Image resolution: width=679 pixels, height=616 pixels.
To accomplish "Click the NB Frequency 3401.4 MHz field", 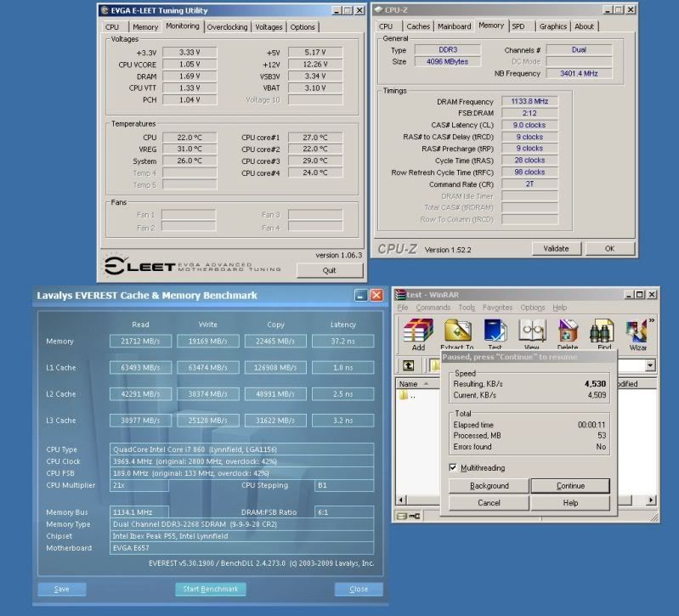I will [579, 73].
